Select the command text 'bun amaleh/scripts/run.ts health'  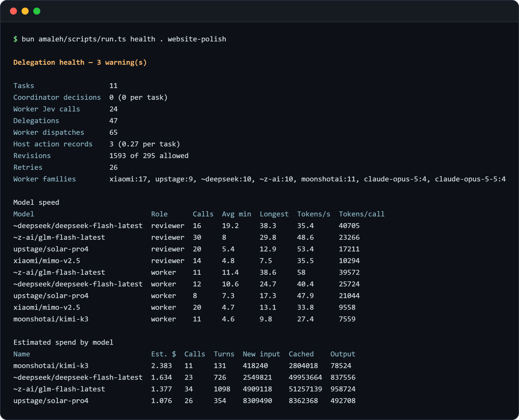coord(88,39)
